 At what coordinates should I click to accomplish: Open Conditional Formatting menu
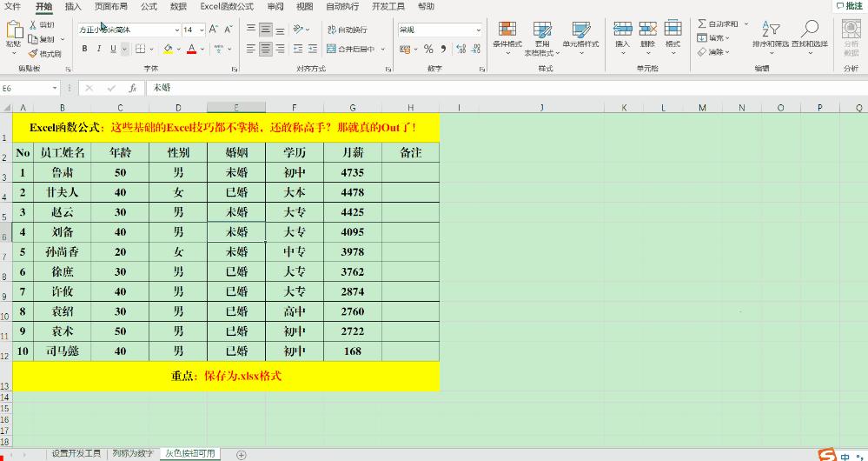507,38
